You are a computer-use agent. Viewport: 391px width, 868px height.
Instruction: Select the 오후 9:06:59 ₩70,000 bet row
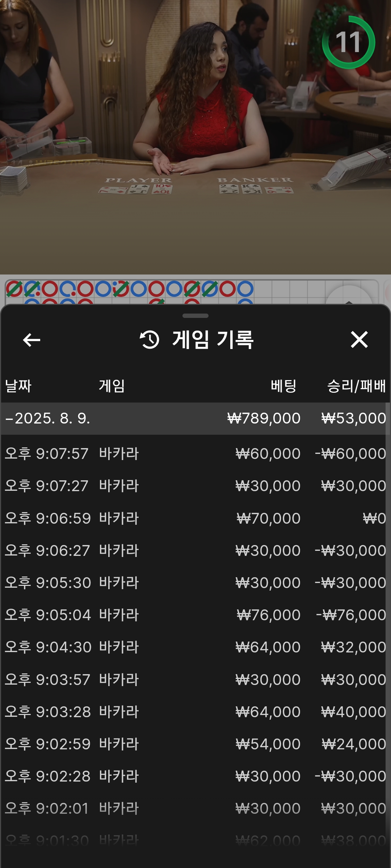click(x=193, y=518)
